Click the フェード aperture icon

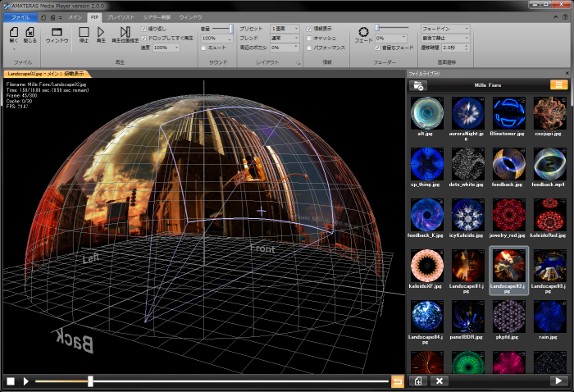363,32
